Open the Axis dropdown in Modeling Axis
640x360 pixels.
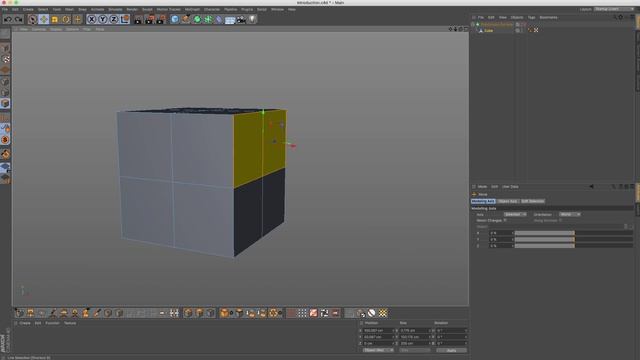point(515,214)
